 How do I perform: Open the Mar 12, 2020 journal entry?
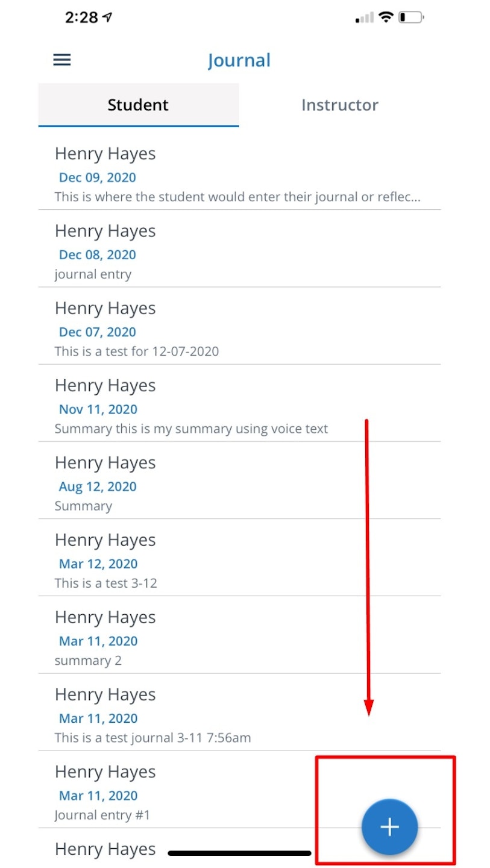click(x=239, y=561)
